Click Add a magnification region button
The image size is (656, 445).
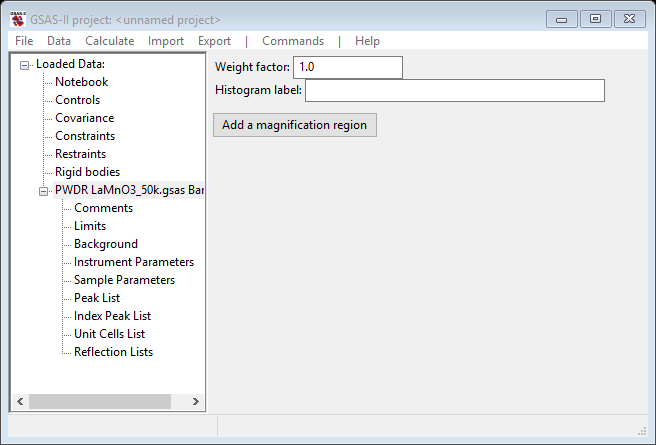tap(295, 125)
